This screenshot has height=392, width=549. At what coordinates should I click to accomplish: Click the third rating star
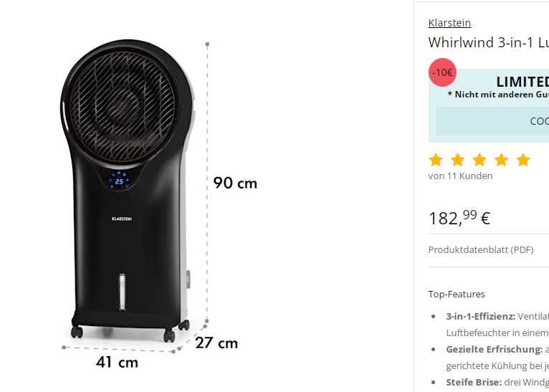pyautogui.click(x=479, y=160)
